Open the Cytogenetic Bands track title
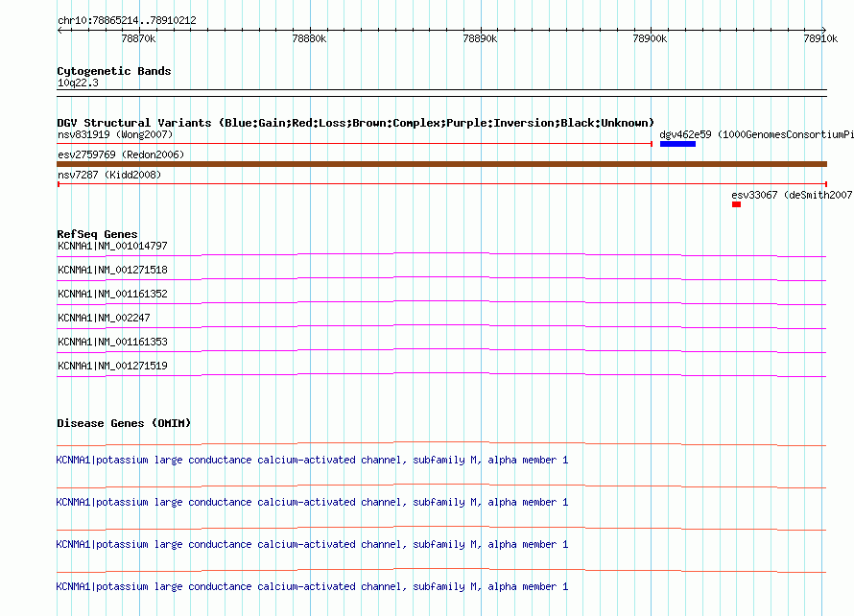The width and height of the screenshot is (854, 616). tap(114, 71)
